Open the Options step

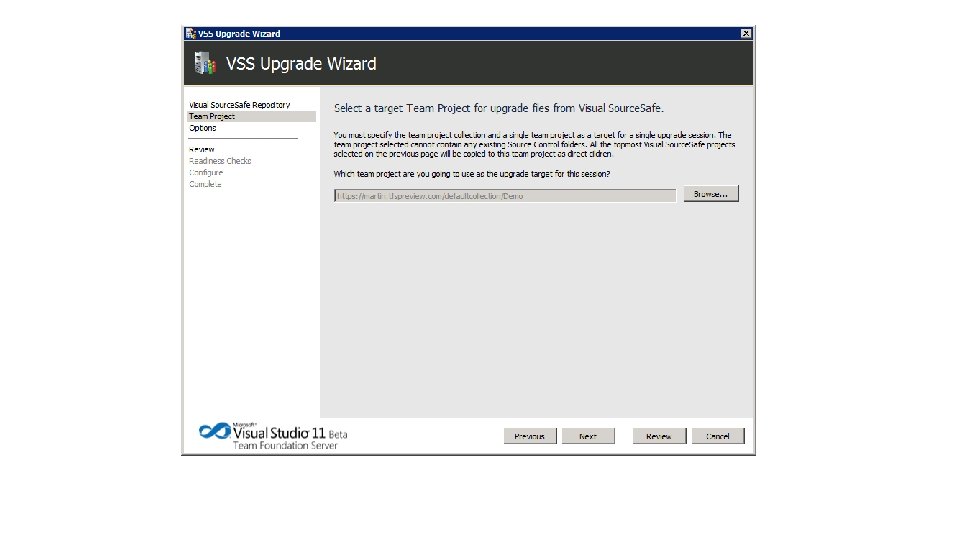click(203, 128)
